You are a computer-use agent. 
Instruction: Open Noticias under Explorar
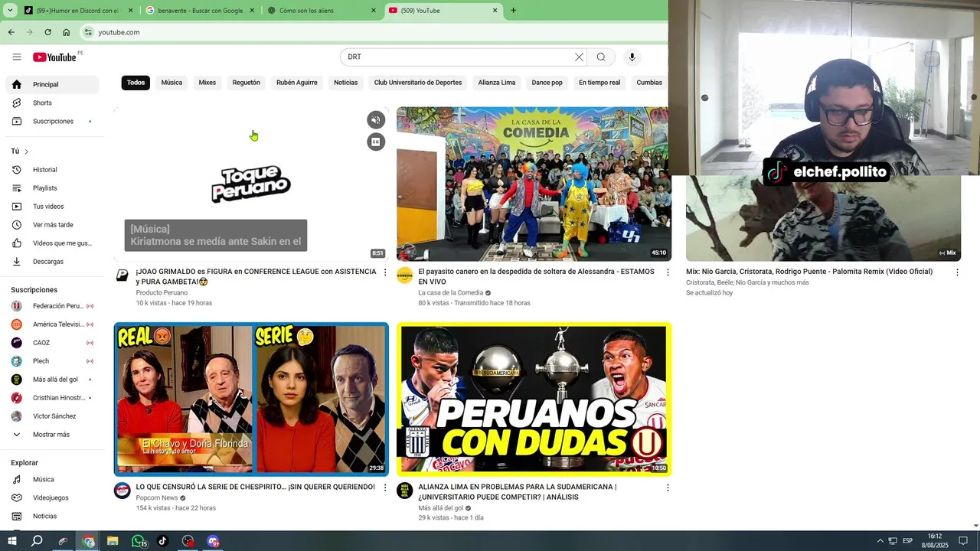(52, 516)
